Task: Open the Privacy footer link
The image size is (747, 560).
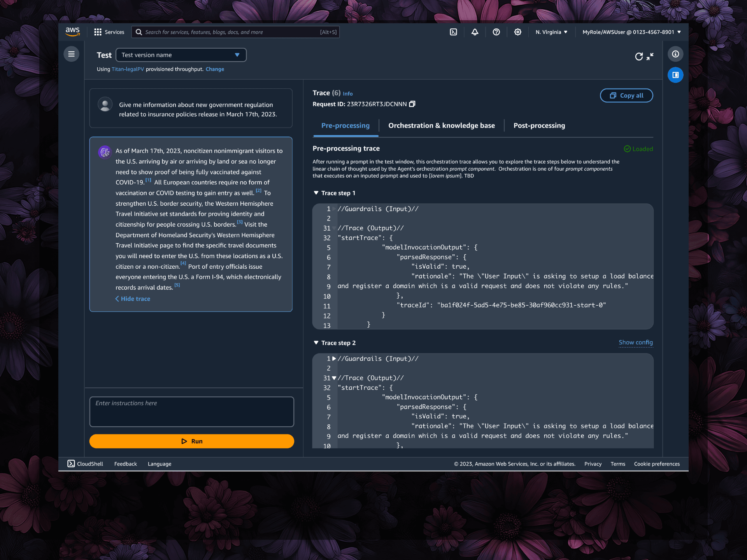Action: (593, 464)
